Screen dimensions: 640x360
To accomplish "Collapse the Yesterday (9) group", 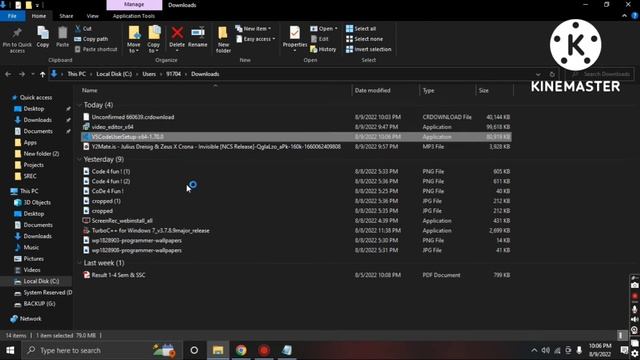I will coord(80,160).
